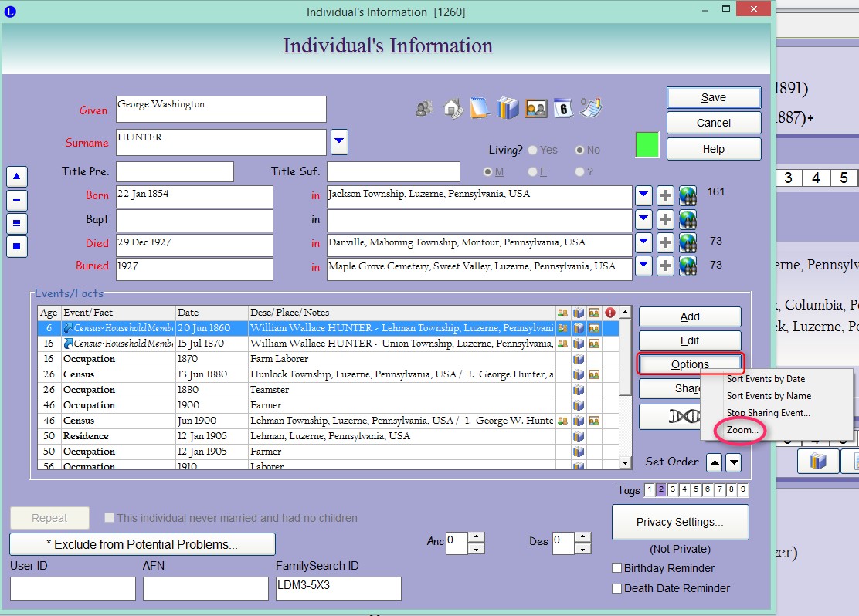Image resolution: width=859 pixels, height=616 pixels.
Task: Open the DNA button
Action: click(670, 417)
